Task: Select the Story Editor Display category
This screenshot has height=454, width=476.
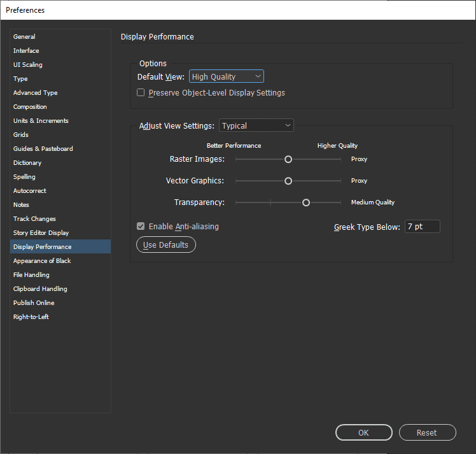Action: point(41,233)
